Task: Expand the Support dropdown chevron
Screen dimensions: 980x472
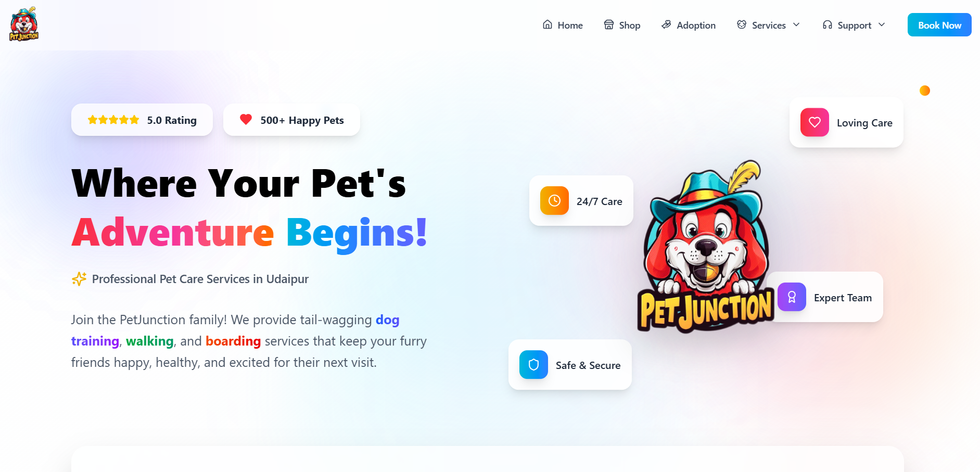Action: (881, 24)
